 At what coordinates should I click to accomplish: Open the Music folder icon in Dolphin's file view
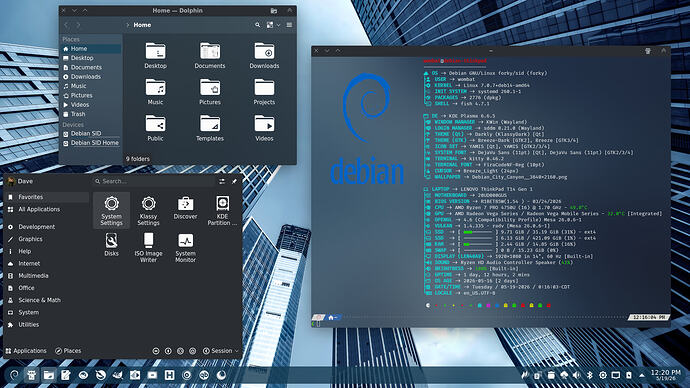[155, 92]
